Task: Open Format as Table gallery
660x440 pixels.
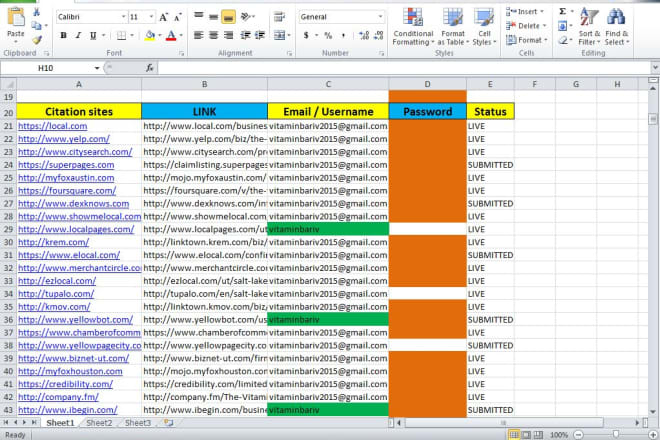Action: pos(453,27)
